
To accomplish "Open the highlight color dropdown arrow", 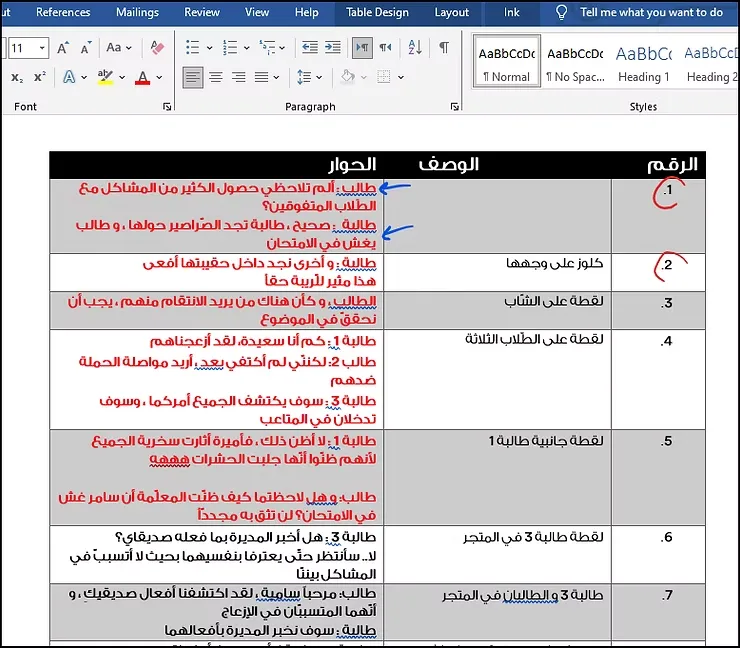I will 122,77.
